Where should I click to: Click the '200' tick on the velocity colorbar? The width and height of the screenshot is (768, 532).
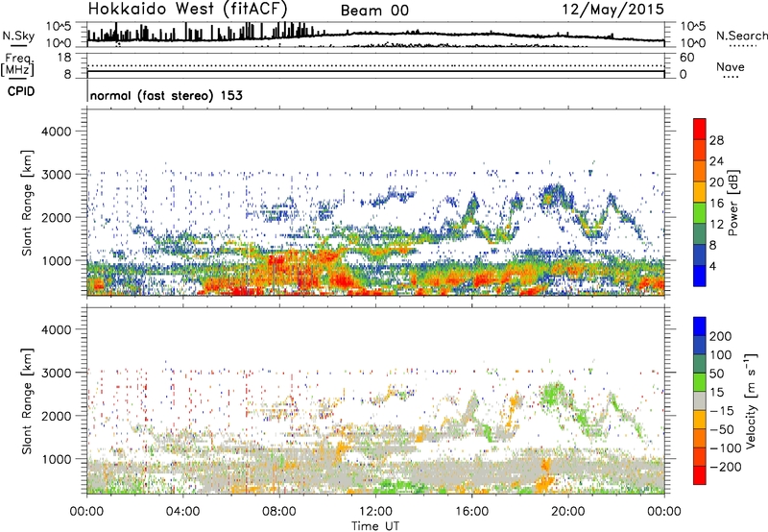[721, 336]
